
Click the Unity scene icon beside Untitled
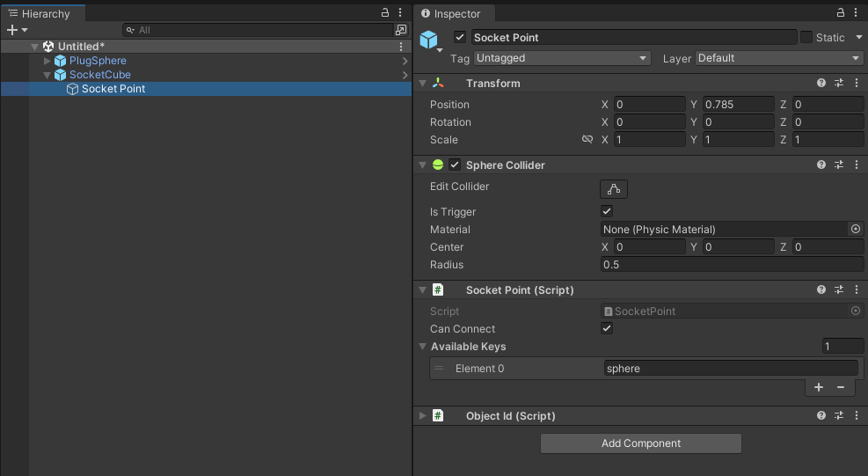(x=48, y=47)
